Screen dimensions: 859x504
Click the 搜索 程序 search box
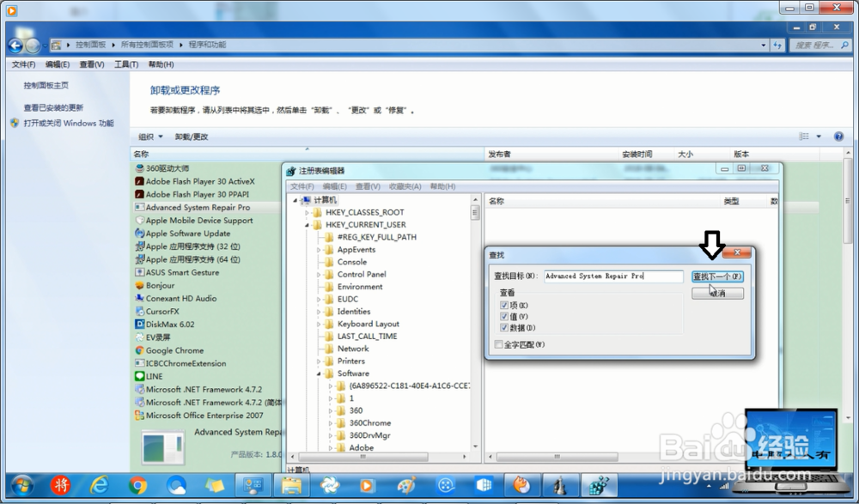[x=819, y=45]
